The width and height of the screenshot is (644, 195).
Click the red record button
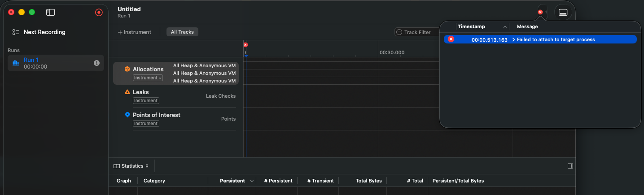[99, 13]
